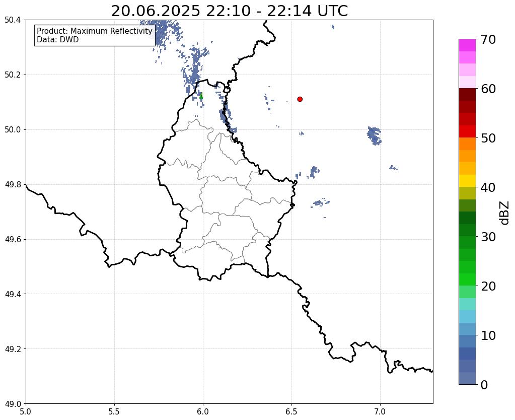Click the bright green swatch just above 20 dBZ
This screenshot has height=420, width=515.
(467, 279)
